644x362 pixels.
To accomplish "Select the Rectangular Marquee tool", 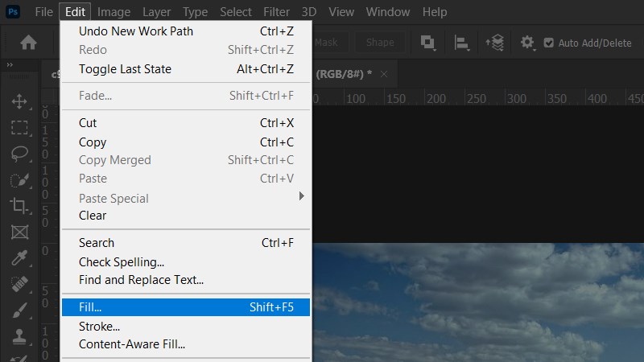I will pos(19,128).
